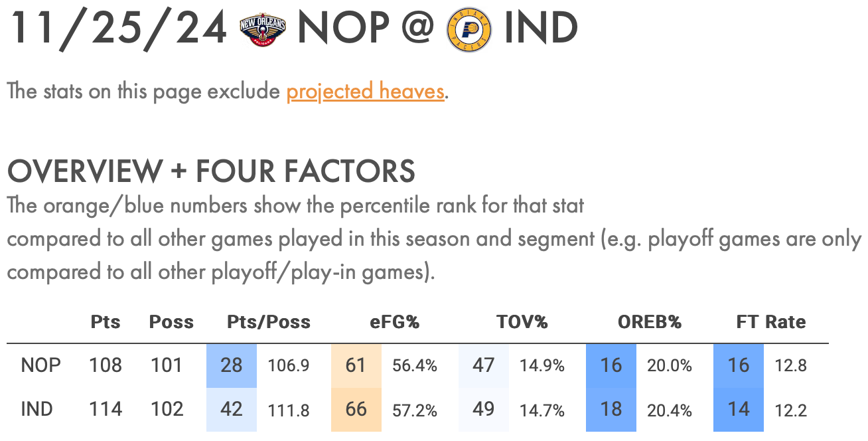Click NOP eFG% orange percentile 61
868x441 pixels.
click(x=356, y=365)
